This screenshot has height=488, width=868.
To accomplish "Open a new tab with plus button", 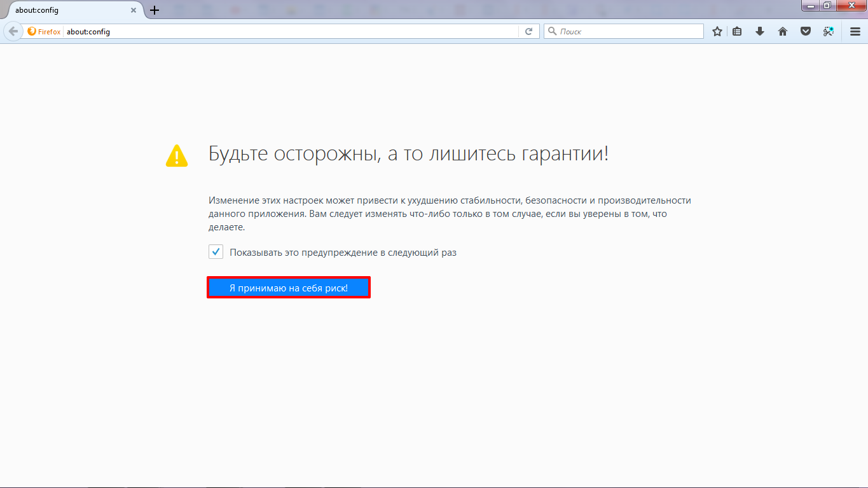I will (x=155, y=10).
